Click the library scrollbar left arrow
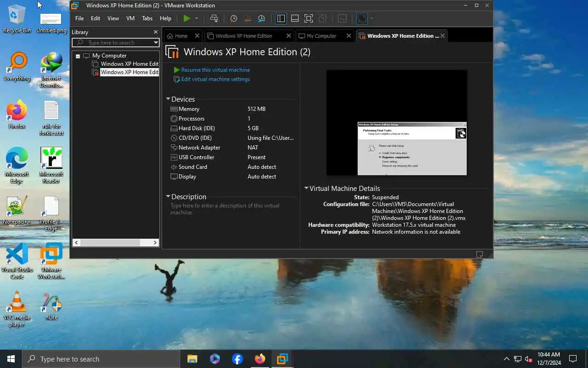The image size is (588, 368). pyautogui.click(x=77, y=242)
